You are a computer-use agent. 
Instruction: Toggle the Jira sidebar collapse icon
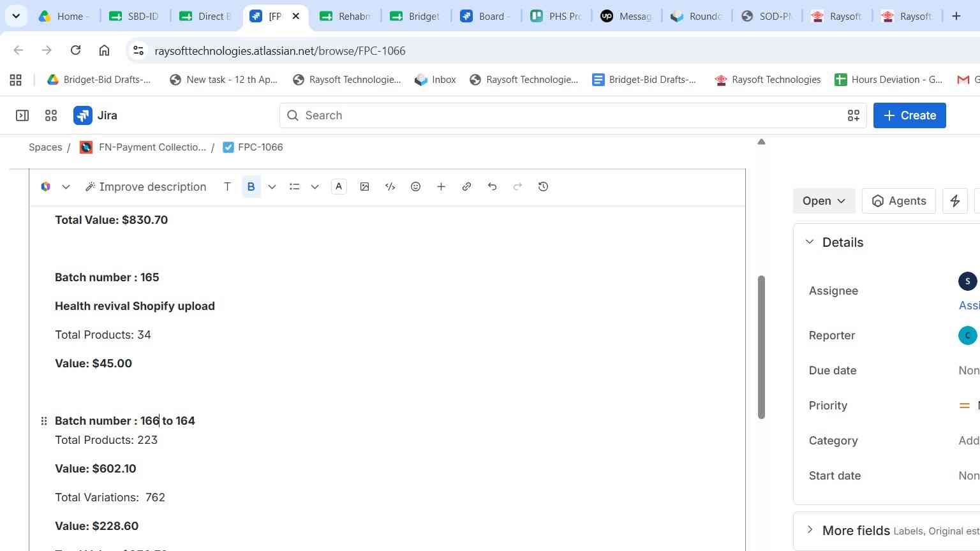point(22,115)
